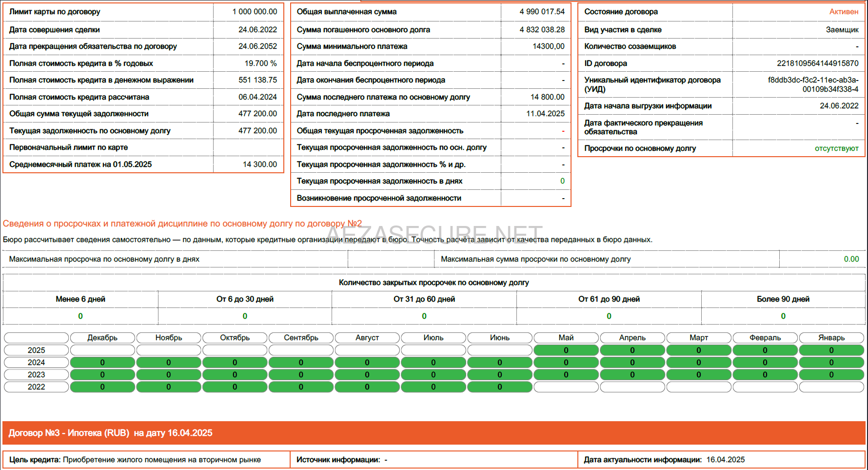Click the 'Июнь' month header

[x=500, y=338]
